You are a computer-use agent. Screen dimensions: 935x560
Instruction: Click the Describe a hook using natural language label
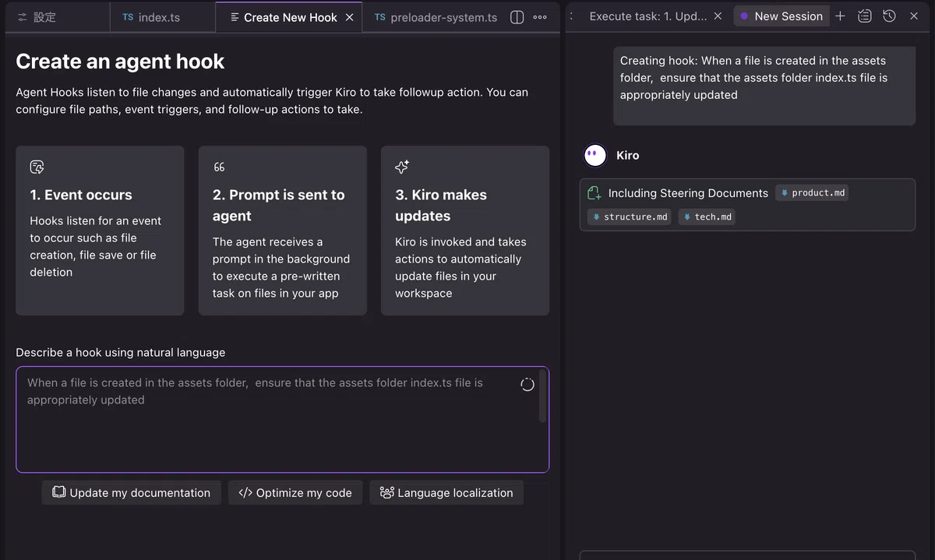tap(121, 353)
